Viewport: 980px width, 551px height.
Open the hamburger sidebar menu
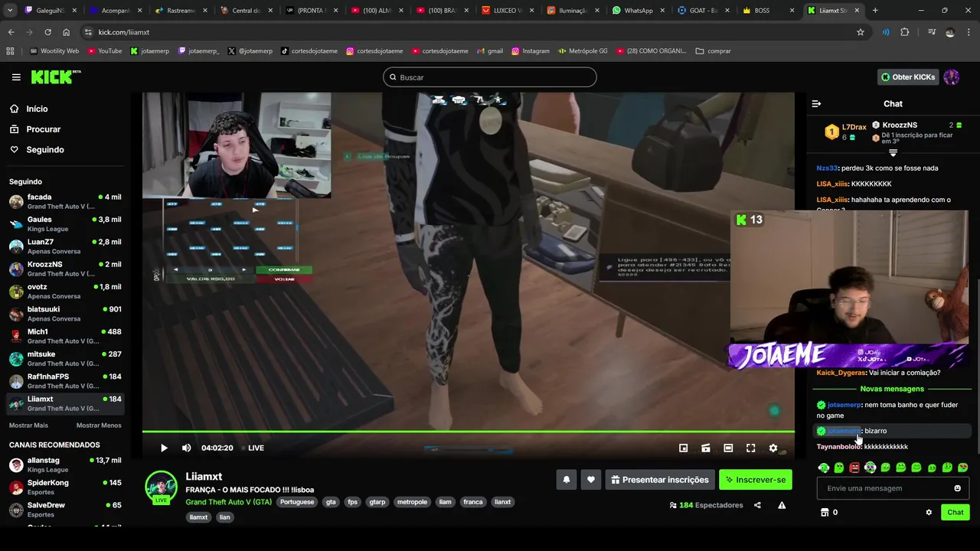(16, 77)
